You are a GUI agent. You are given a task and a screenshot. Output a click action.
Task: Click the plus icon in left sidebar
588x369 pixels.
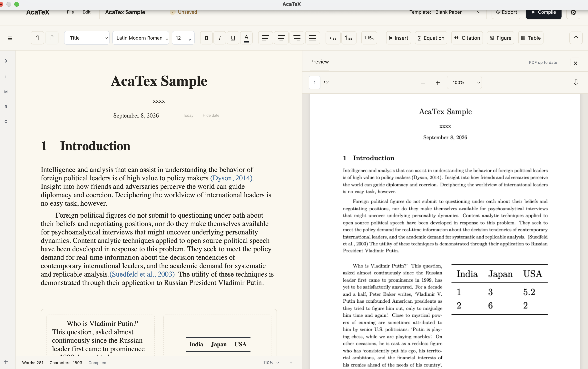point(6,362)
